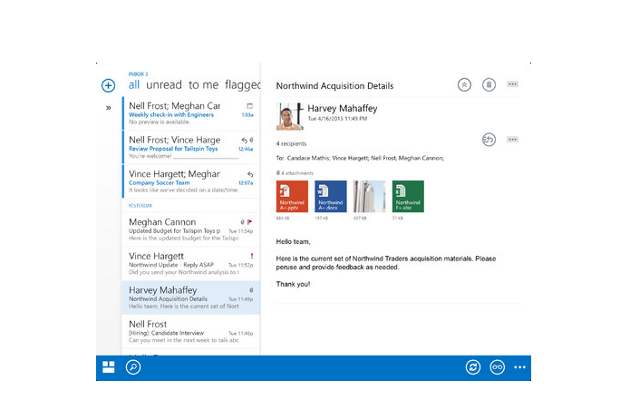This screenshot has width=620, height=400.
Task: Switch to the 'unread' filter tab
Action: 164,85
